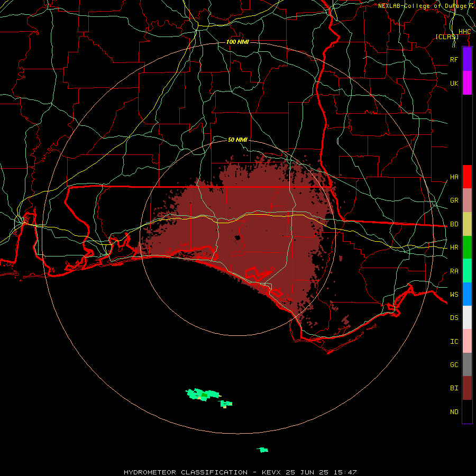Click the RF legend label
The width and height of the screenshot is (476, 476).
(x=454, y=59)
